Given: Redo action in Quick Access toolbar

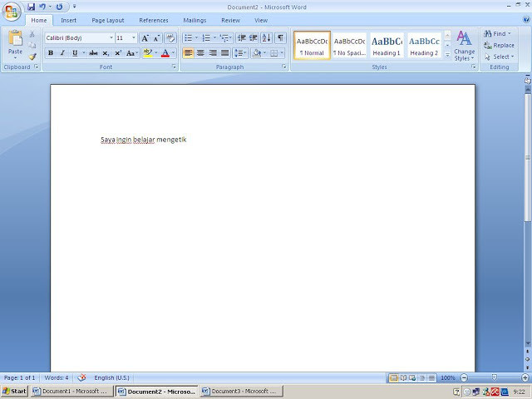Looking at the screenshot, I should click(59, 7).
